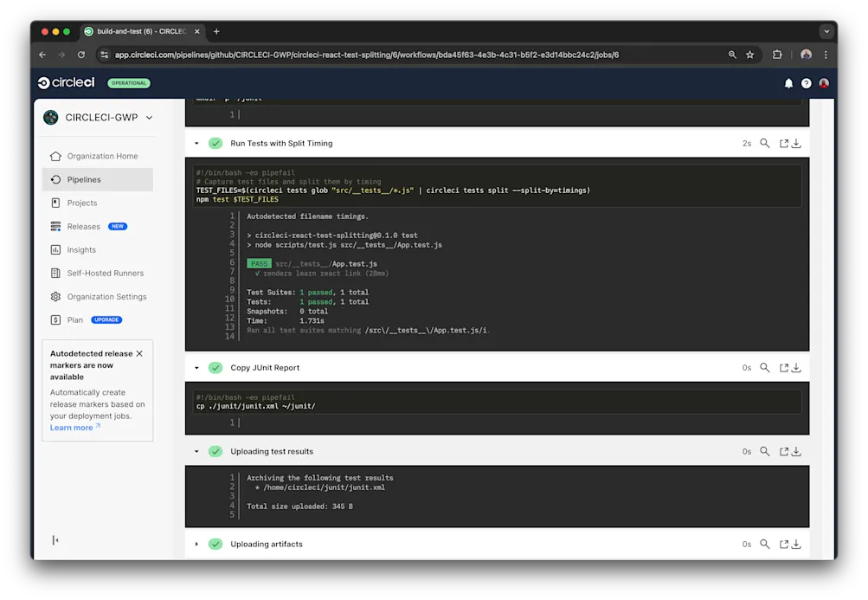Expand the Uploading artifacts step
This screenshot has width=868, height=600.
coord(196,544)
